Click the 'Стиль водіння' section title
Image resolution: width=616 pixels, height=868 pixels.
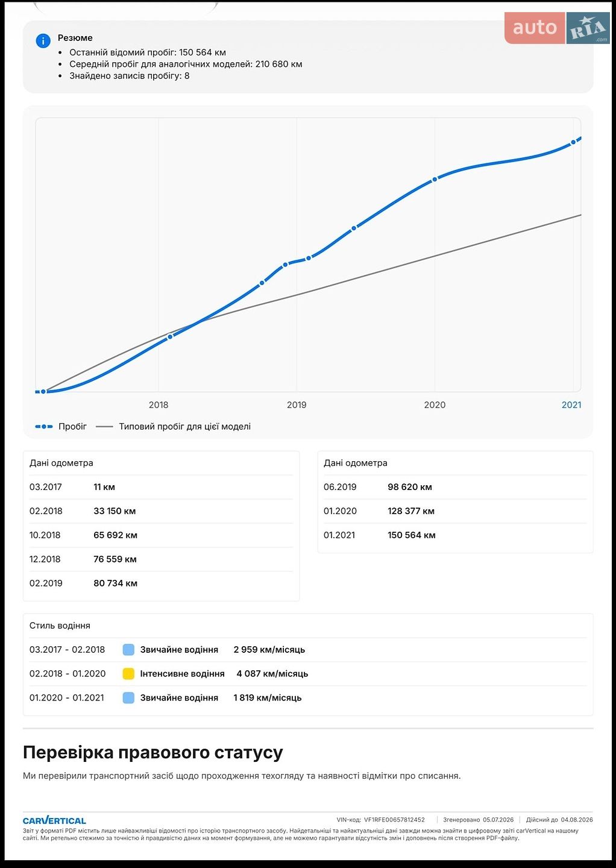tap(60, 626)
